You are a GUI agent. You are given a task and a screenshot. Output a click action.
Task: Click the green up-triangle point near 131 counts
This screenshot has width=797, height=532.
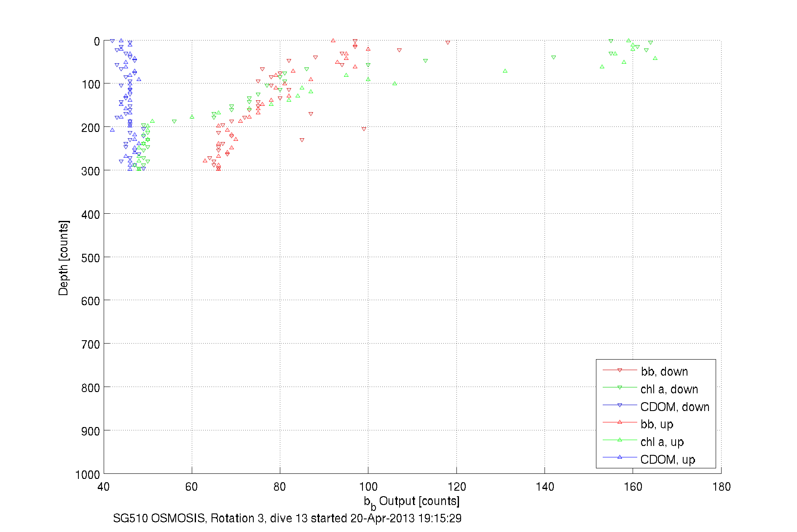click(505, 71)
